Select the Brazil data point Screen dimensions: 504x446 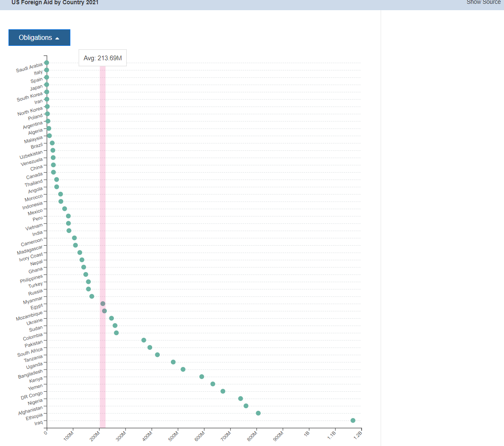click(52, 143)
